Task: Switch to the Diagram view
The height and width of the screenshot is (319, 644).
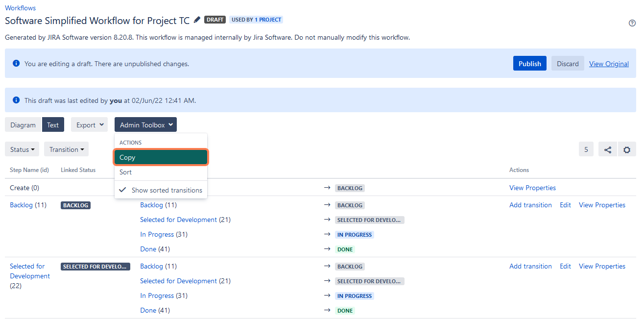Action: coord(23,124)
